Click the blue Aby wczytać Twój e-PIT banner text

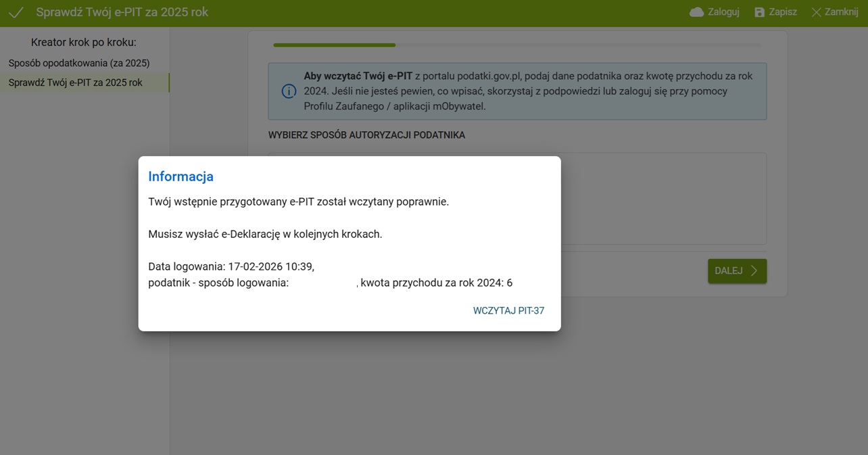coord(527,91)
